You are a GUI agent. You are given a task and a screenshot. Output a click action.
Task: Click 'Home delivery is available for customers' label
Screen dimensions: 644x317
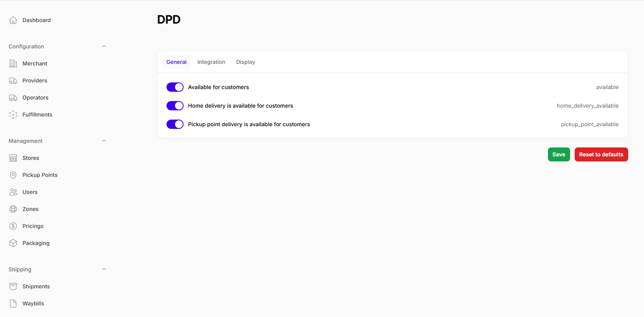click(240, 106)
